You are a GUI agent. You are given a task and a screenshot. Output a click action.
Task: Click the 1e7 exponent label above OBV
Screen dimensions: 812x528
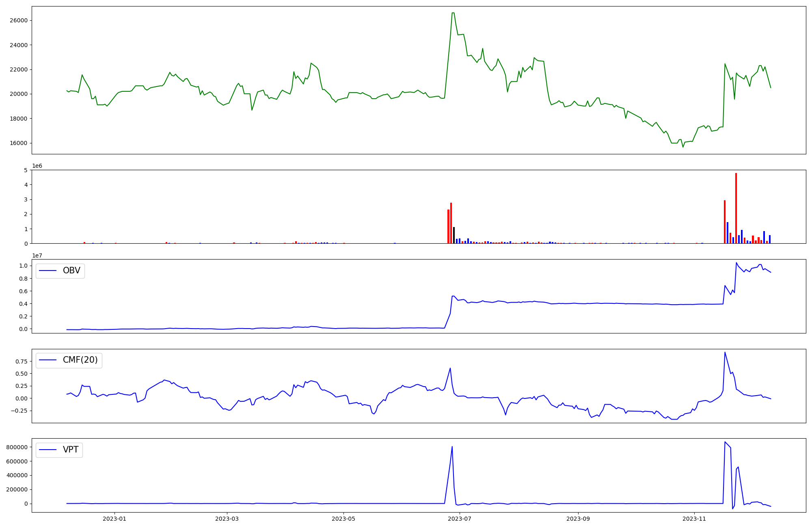coord(37,255)
